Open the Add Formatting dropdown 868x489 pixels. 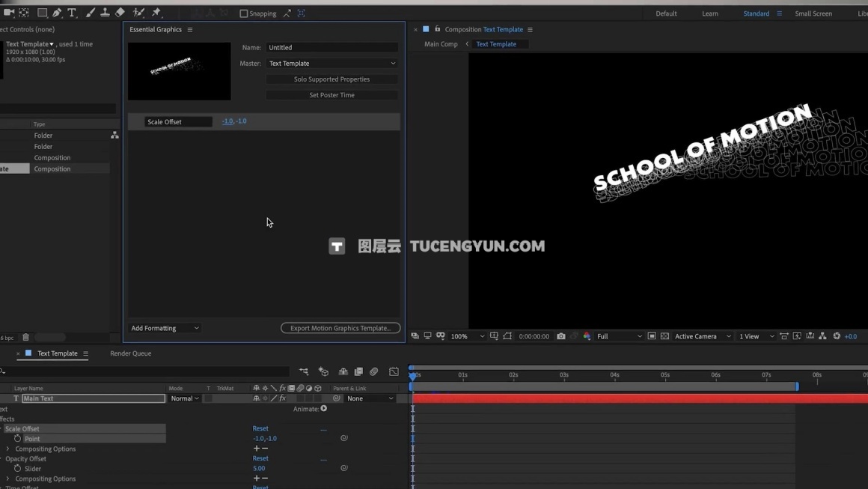point(165,328)
